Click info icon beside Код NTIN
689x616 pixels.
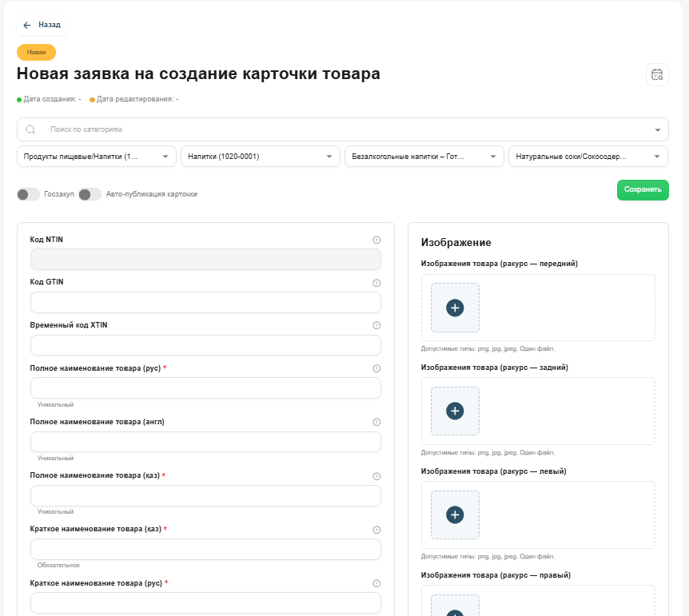(376, 240)
